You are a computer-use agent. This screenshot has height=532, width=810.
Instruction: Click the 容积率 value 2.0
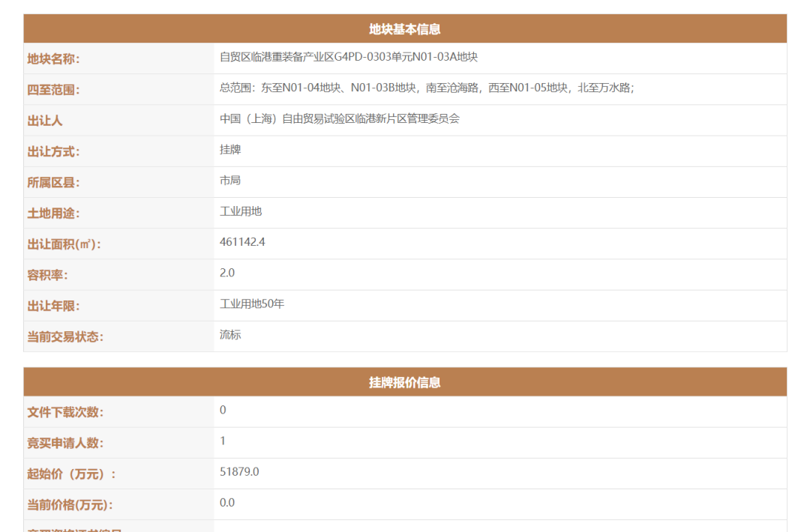(x=227, y=273)
